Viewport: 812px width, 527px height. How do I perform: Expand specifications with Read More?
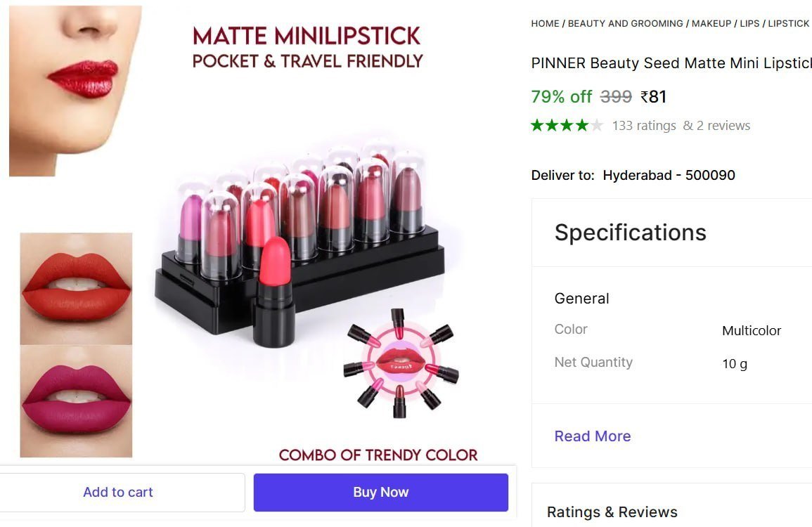(x=592, y=436)
